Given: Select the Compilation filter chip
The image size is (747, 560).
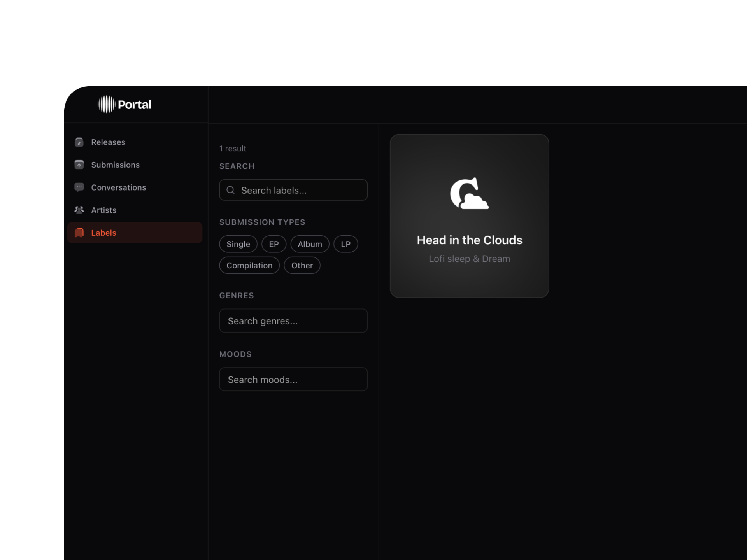Looking at the screenshot, I should pyautogui.click(x=249, y=266).
